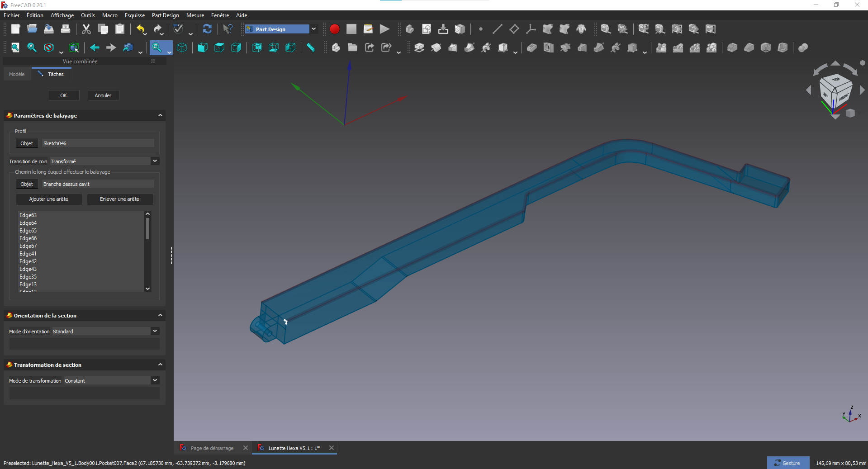
Task: Select the Pad tool
Action: click(x=418, y=47)
